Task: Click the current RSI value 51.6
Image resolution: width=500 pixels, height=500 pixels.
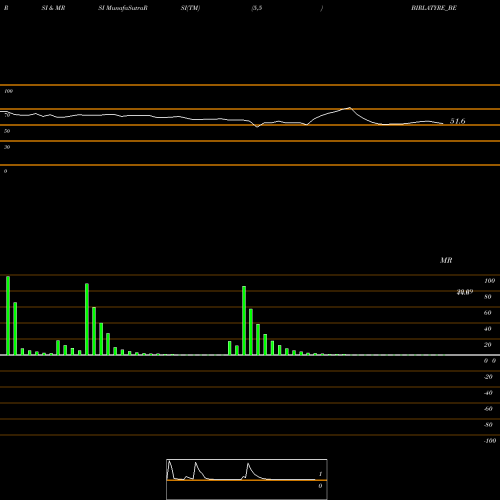Action: [457, 121]
